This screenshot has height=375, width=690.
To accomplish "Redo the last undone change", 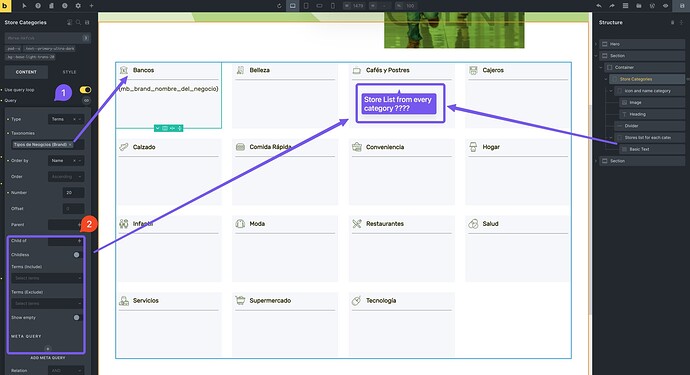I will 612,6.
